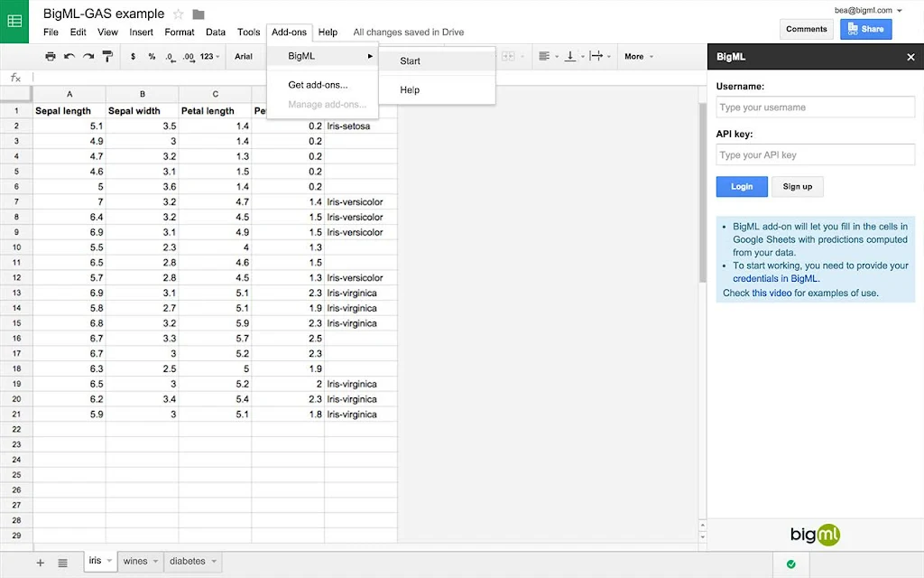Screen dimensions: 924x578
Task: Click the Sepal length header cell
Action: (x=69, y=111)
